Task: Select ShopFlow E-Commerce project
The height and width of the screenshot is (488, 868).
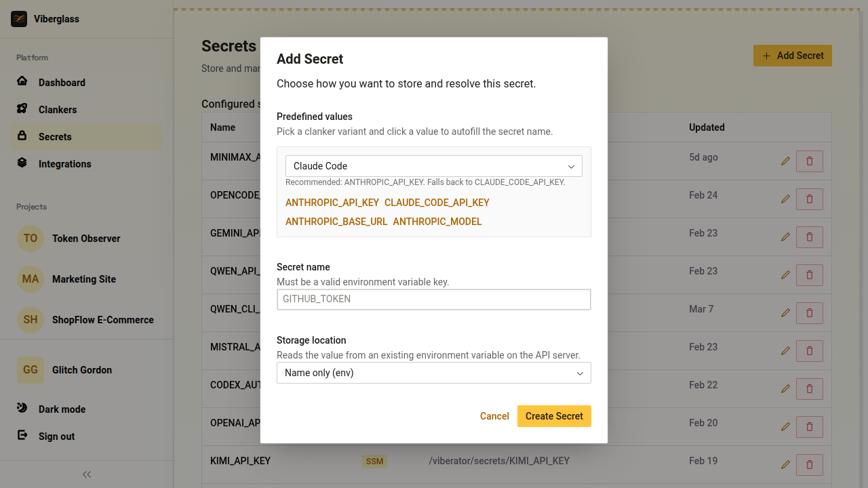Action: click(102, 320)
